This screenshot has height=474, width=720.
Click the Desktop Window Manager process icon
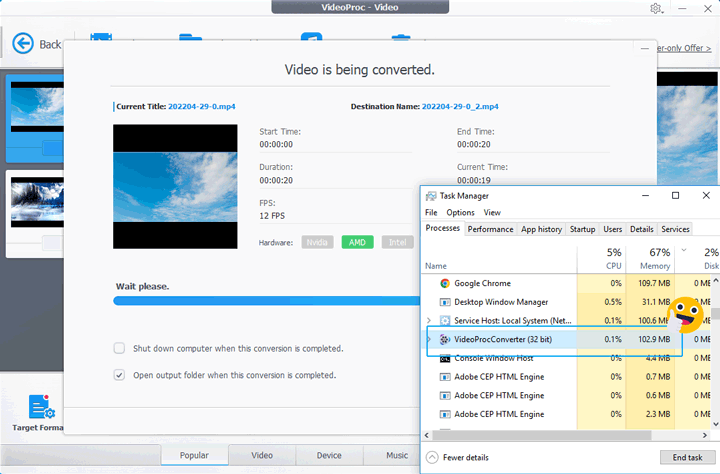pyautogui.click(x=444, y=302)
